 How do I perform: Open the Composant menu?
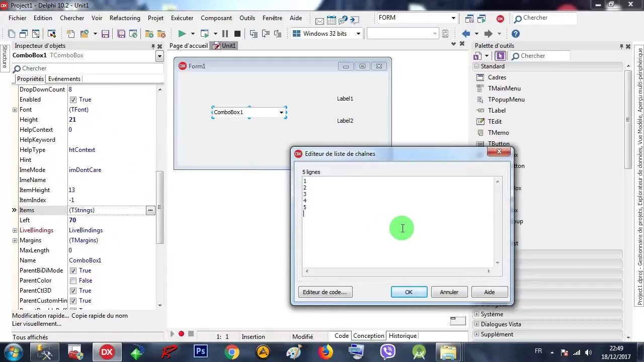click(x=216, y=18)
